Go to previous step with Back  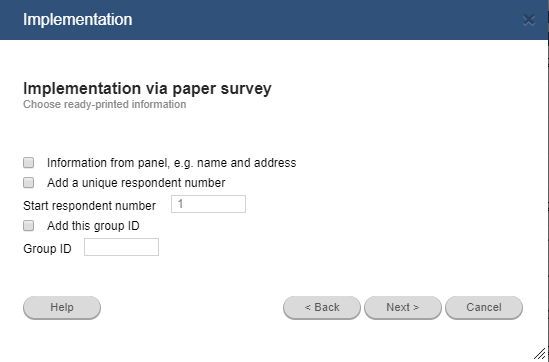(x=322, y=308)
